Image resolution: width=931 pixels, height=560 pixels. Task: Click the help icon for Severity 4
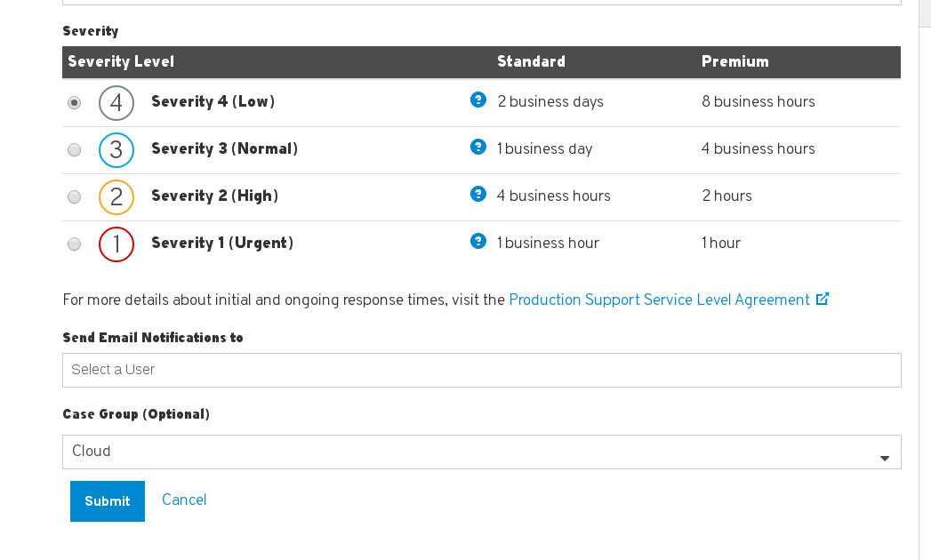tap(478, 100)
